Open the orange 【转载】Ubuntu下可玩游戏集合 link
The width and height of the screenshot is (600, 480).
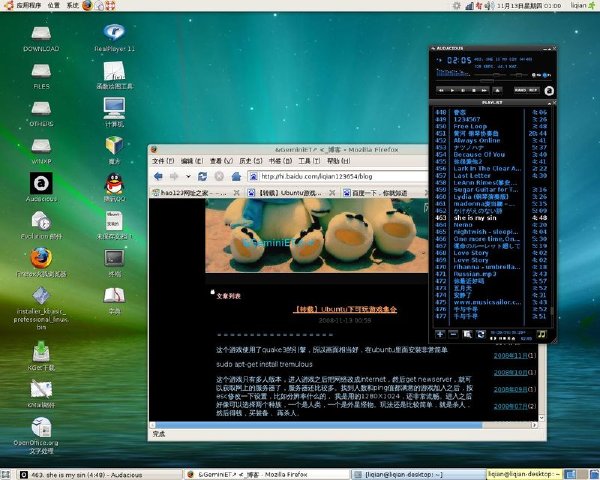(x=345, y=309)
